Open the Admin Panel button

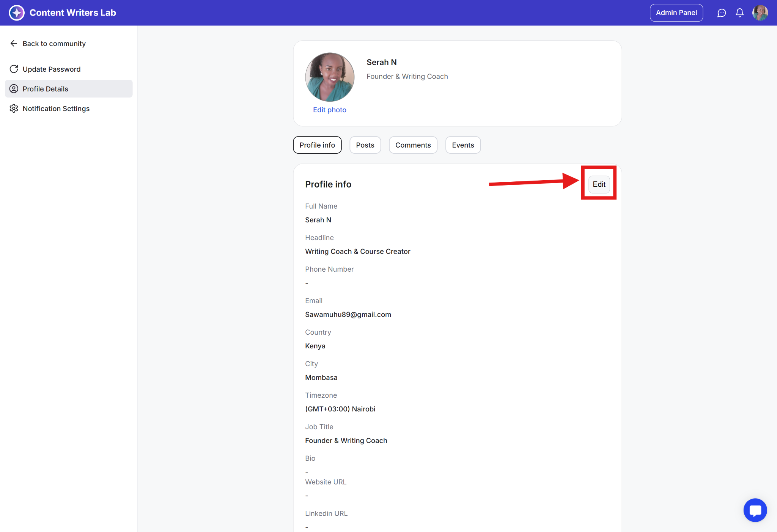click(x=676, y=13)
